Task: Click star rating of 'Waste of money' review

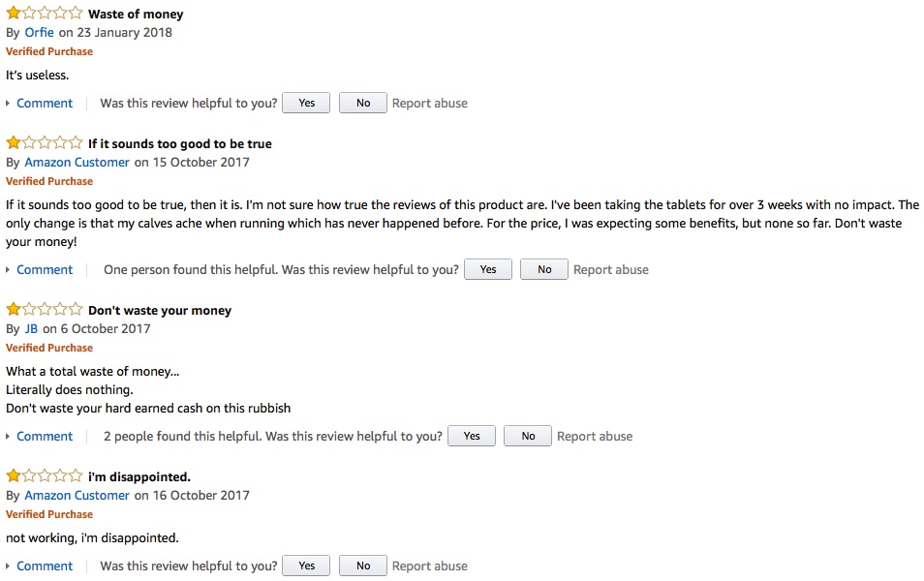Action: (45, 14)
